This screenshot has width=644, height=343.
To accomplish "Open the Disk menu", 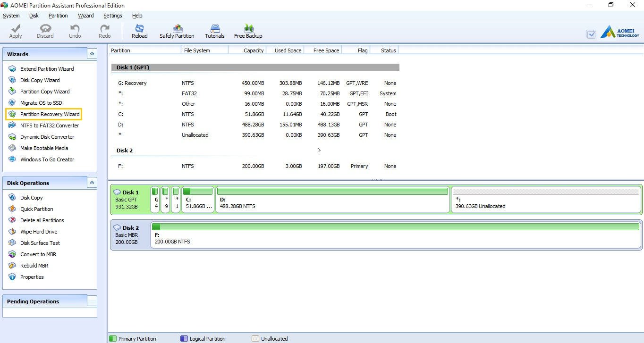I will pyautogui.click(x=34, y=16).
